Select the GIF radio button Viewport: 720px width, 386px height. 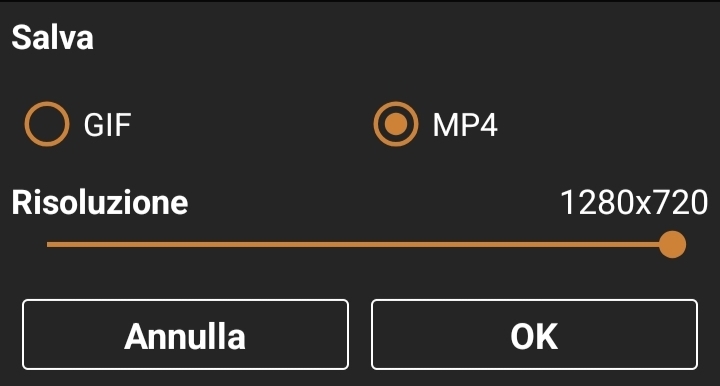[x=47, y=124]
